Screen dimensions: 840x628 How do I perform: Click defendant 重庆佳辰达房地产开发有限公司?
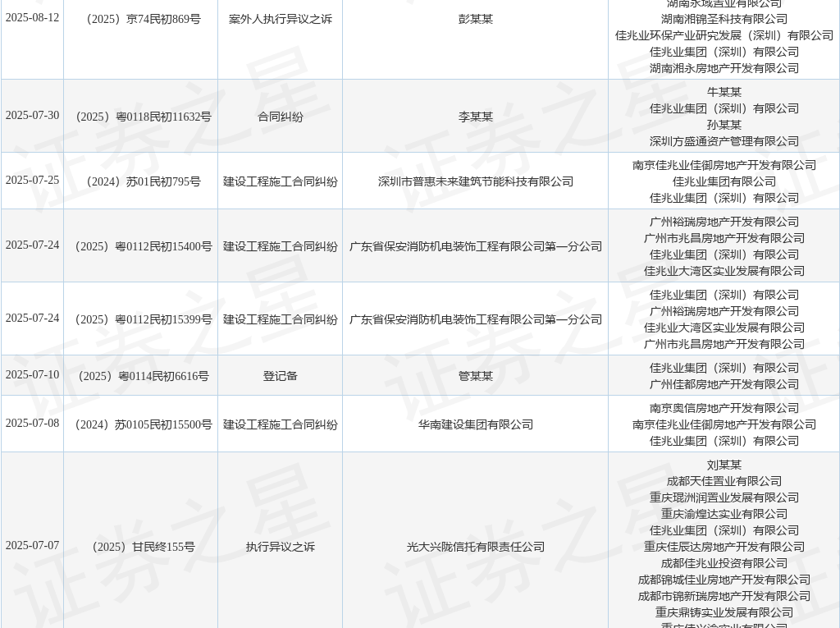tap(724, 547)
